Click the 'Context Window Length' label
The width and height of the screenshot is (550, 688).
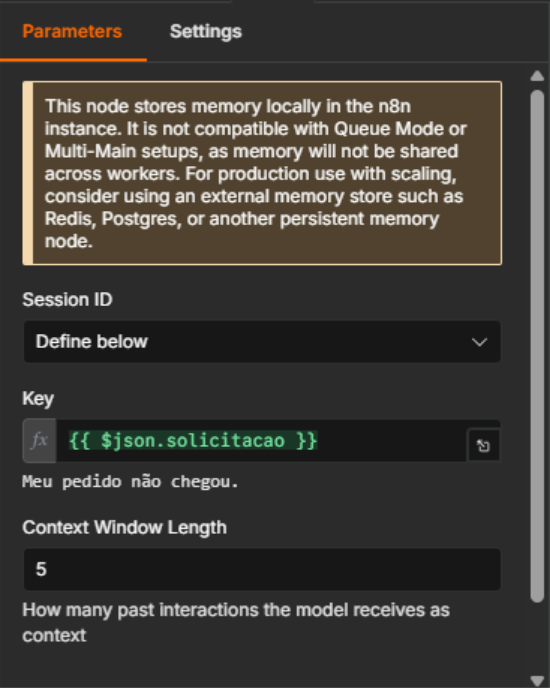[x=125, y=527]
